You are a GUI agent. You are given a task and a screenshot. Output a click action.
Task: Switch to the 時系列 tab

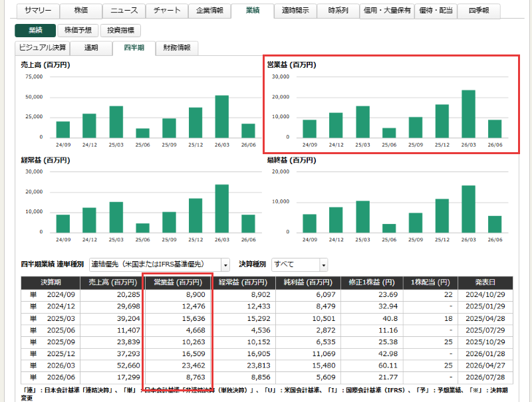[x=338, y=11]
